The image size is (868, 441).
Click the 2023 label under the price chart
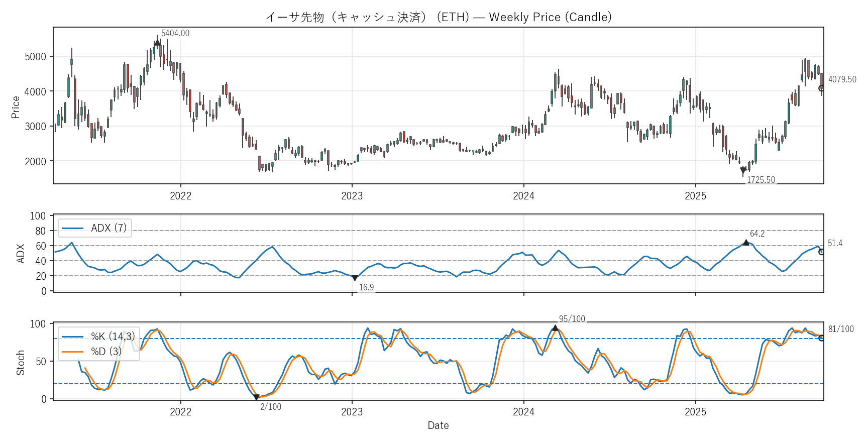352,196
